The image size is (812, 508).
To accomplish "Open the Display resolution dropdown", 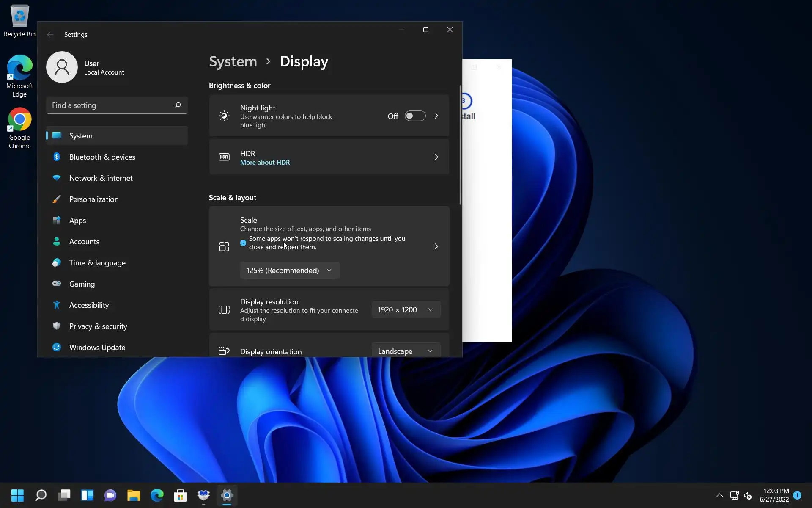I will tap(406, 309).
